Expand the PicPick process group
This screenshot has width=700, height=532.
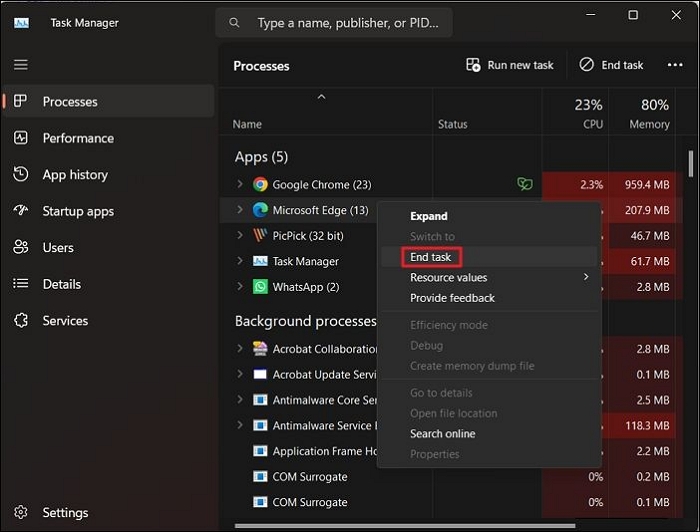240,236
